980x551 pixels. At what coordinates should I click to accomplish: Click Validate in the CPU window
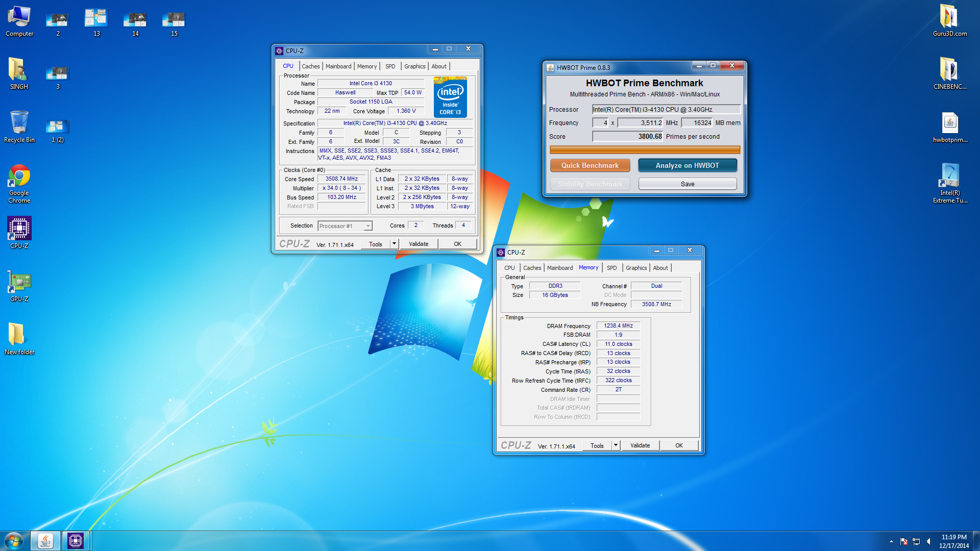(x=419, y=244)
